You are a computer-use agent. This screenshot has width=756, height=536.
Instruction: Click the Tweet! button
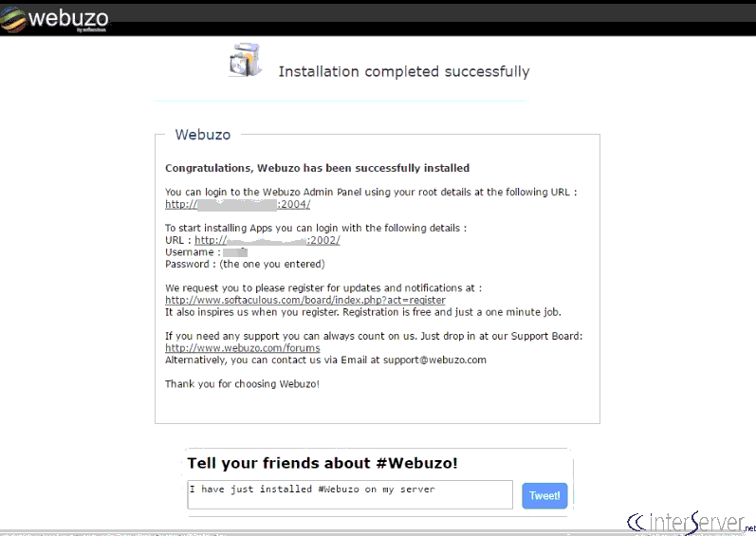[x=544, y=495]
